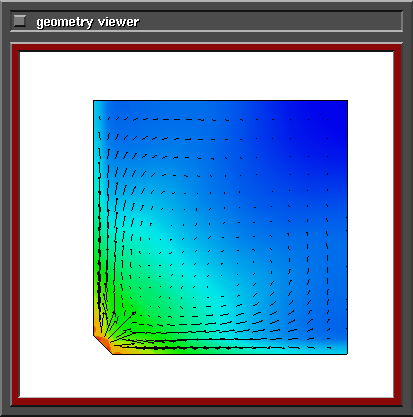
Task: Open the window menu button beside the title
Action: click(x=19, y=21)
